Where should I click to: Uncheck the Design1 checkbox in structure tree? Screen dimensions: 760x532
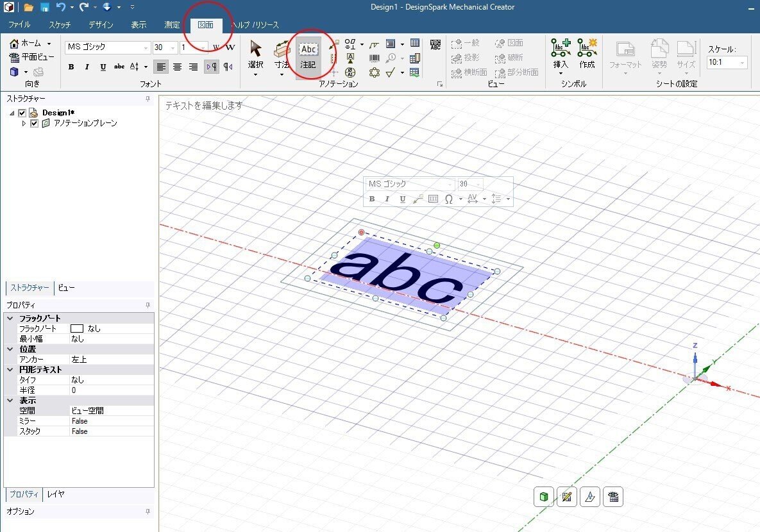22,113
